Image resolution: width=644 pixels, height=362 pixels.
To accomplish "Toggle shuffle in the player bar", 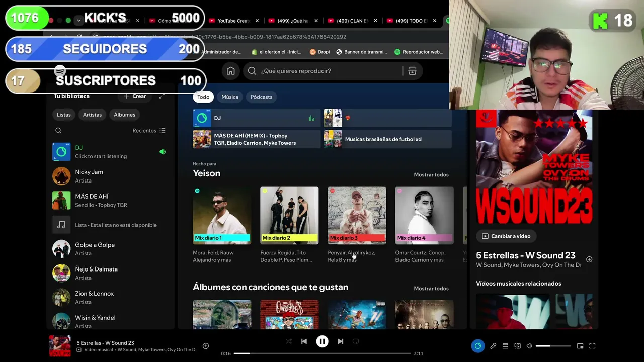I will [289, 341].
